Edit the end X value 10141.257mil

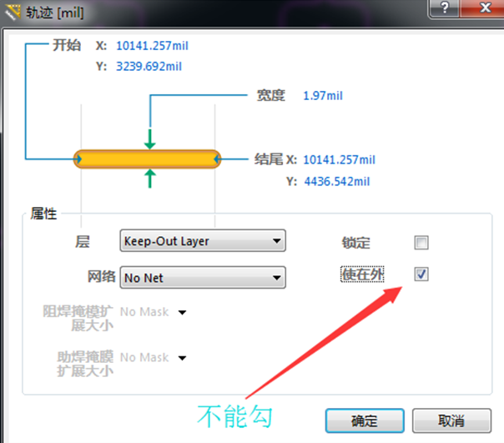click(340, 160)
